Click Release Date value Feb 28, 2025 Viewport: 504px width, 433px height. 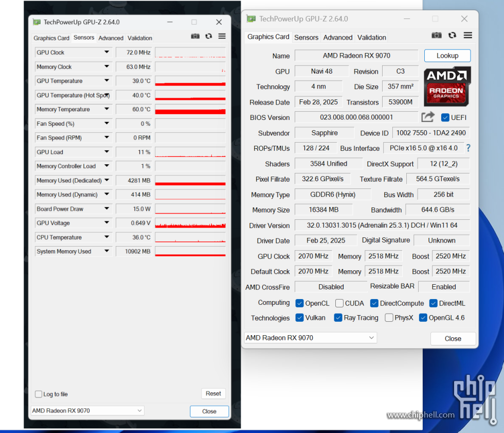pos(318,102)
